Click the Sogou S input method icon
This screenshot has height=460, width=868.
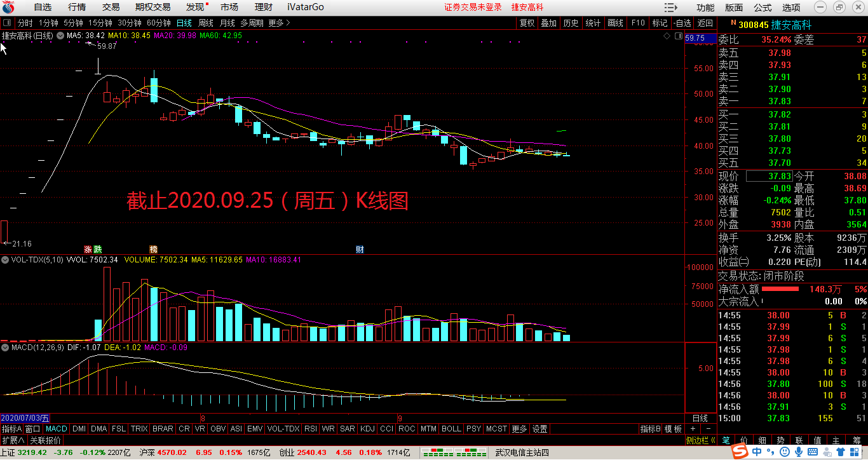[740, 452]
